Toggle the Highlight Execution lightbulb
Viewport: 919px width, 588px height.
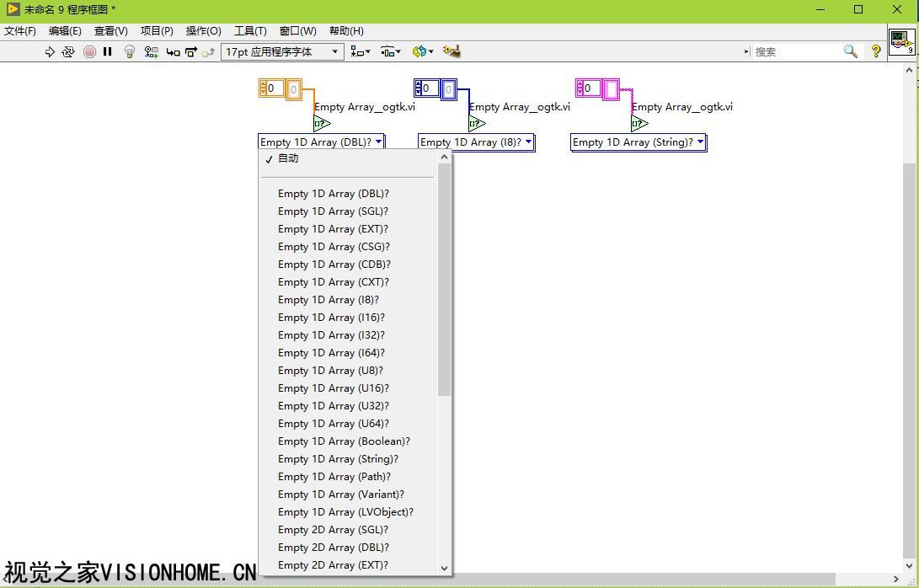(130, 51)
